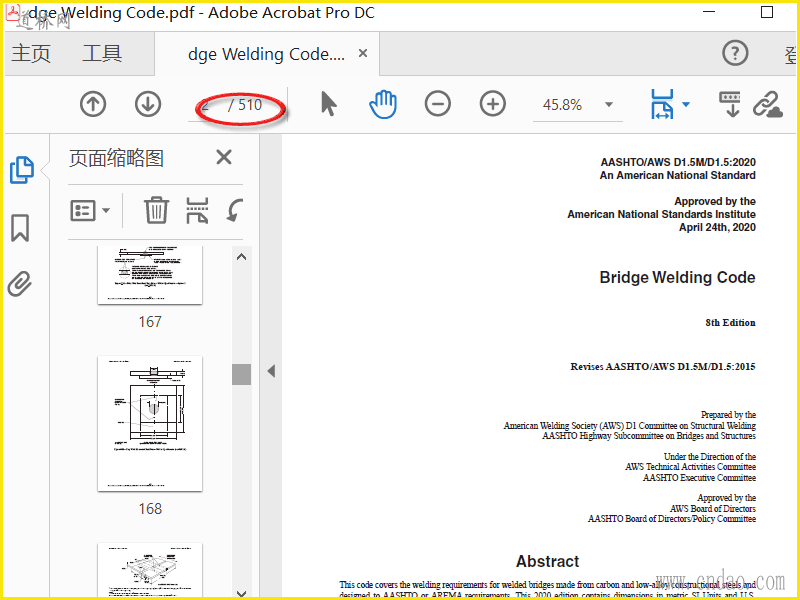Select the page 167 thumbnail
Viewport: 800px width, 600px height.
150,276
